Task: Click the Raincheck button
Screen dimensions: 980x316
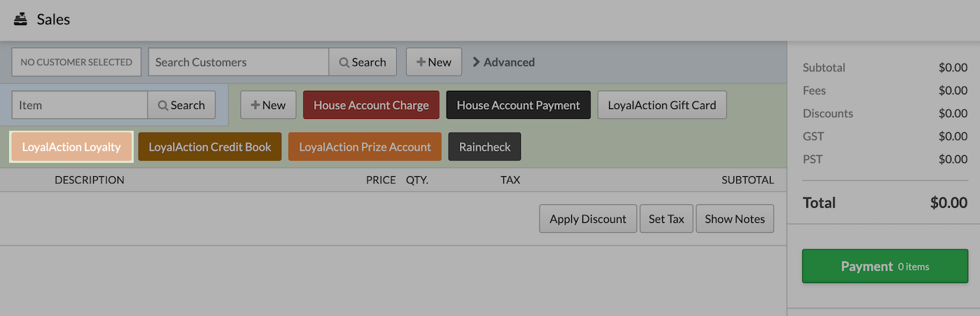Action: [484, 147]
